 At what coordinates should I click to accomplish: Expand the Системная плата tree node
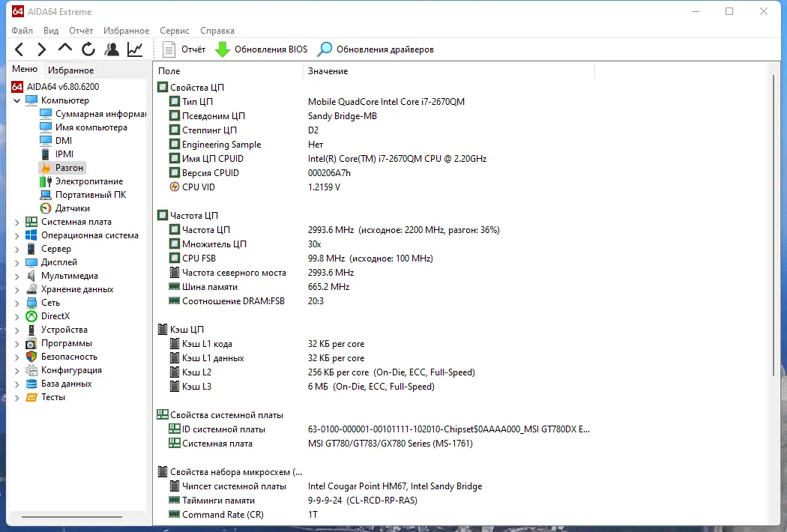16,221
